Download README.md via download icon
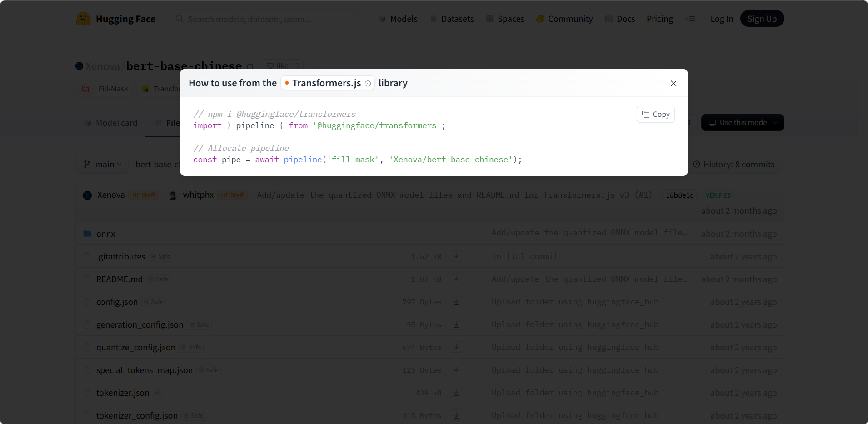 tap(456, 279)
